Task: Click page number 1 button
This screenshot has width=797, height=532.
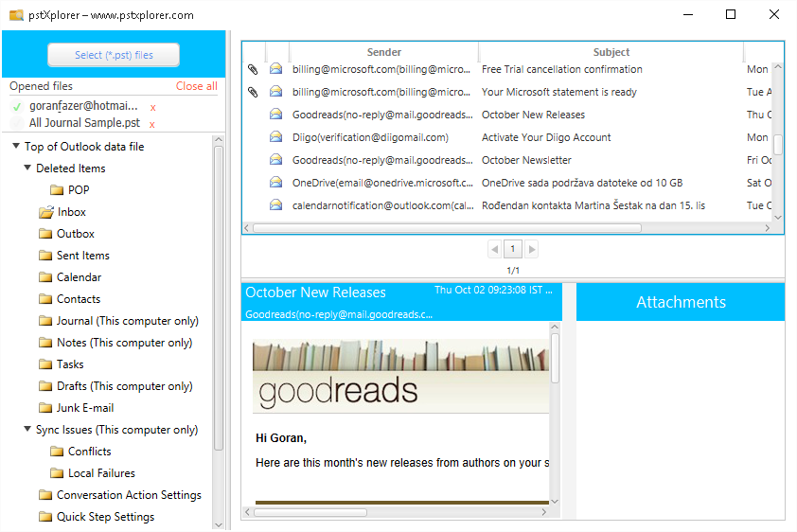Action: 513,249
